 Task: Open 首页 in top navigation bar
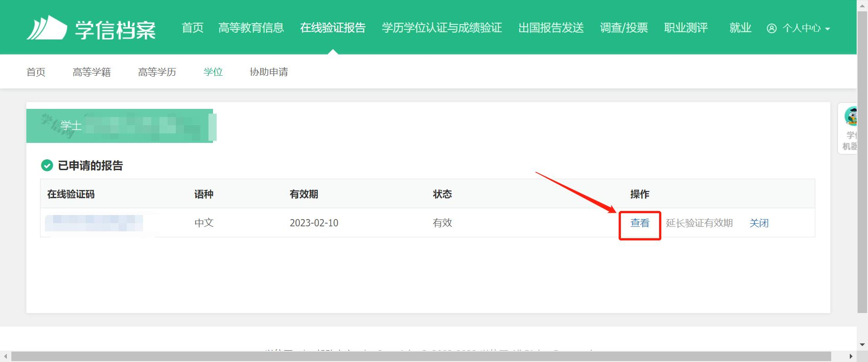193,28
